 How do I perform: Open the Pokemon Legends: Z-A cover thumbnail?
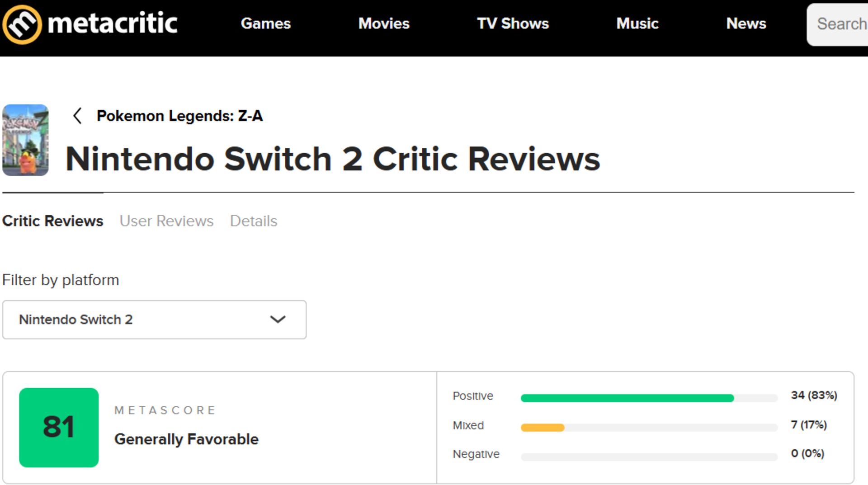25,140
